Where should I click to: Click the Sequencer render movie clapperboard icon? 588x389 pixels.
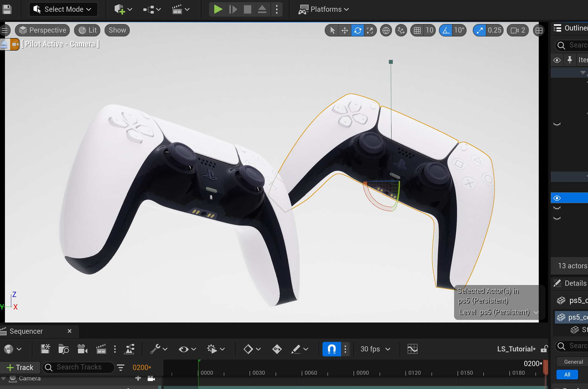click(x=101, y=349)
